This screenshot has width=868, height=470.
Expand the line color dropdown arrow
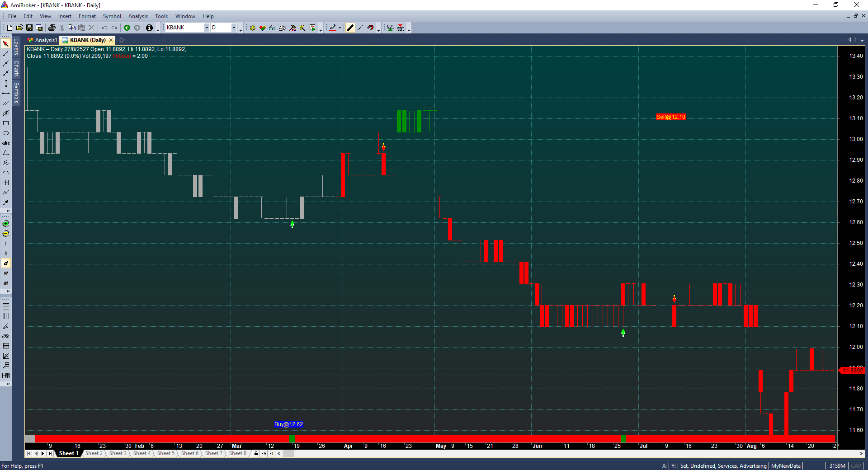(x=340, y=28)
